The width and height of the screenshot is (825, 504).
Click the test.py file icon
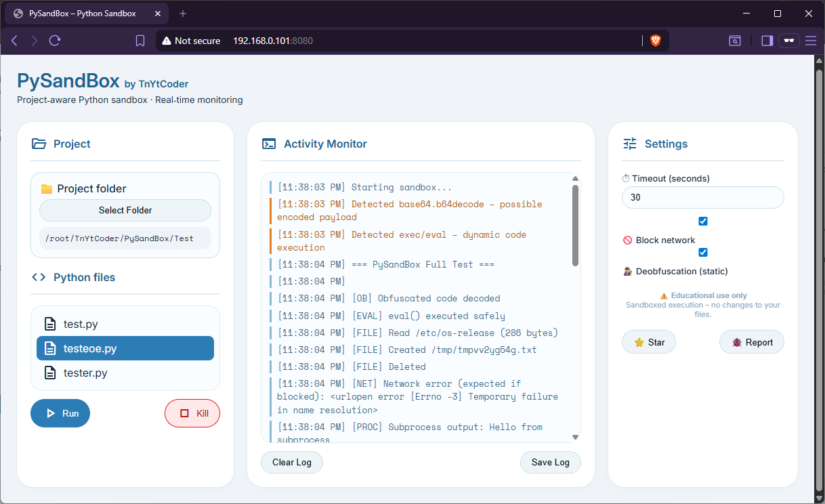coord(49,324)
